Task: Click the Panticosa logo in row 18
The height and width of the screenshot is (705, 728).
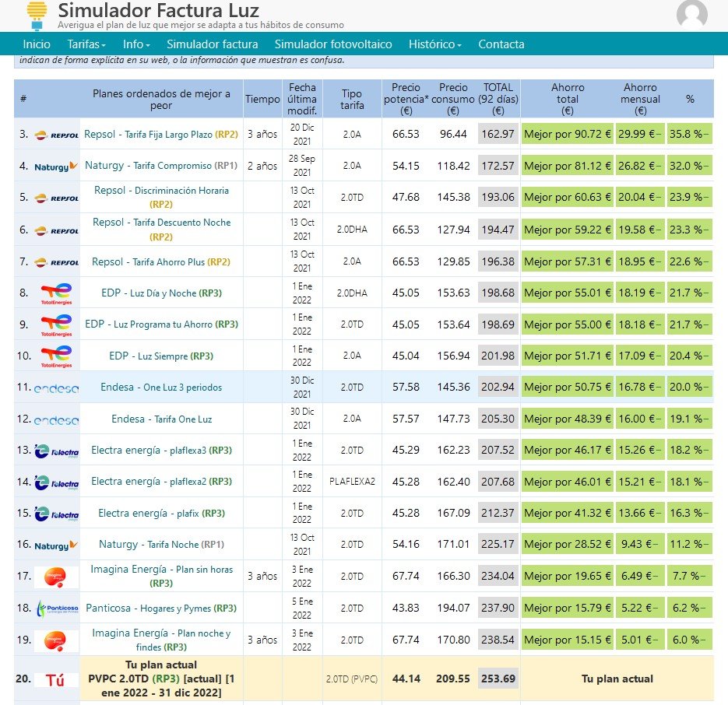Action: [x=57, y=609]
